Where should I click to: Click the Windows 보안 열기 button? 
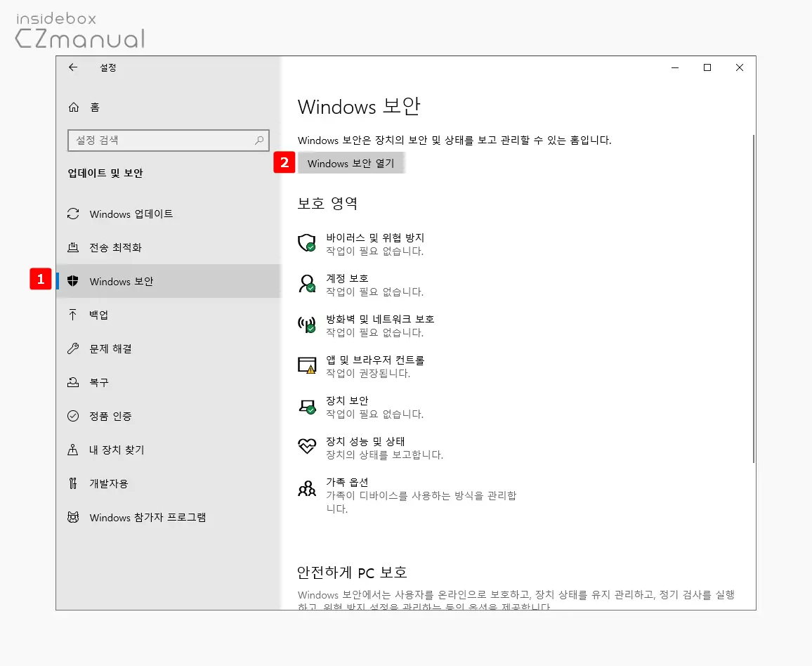(351, 163)
